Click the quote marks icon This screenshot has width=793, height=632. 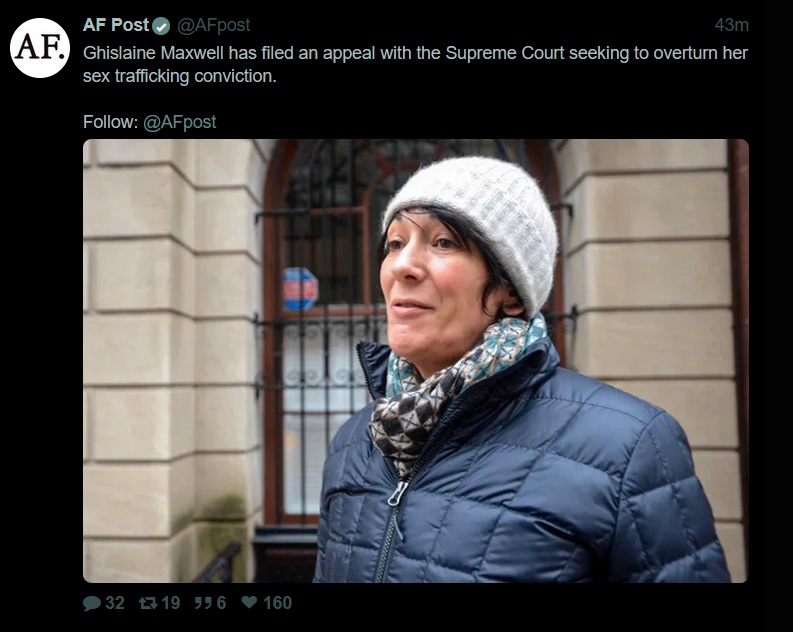click(200, 603)
